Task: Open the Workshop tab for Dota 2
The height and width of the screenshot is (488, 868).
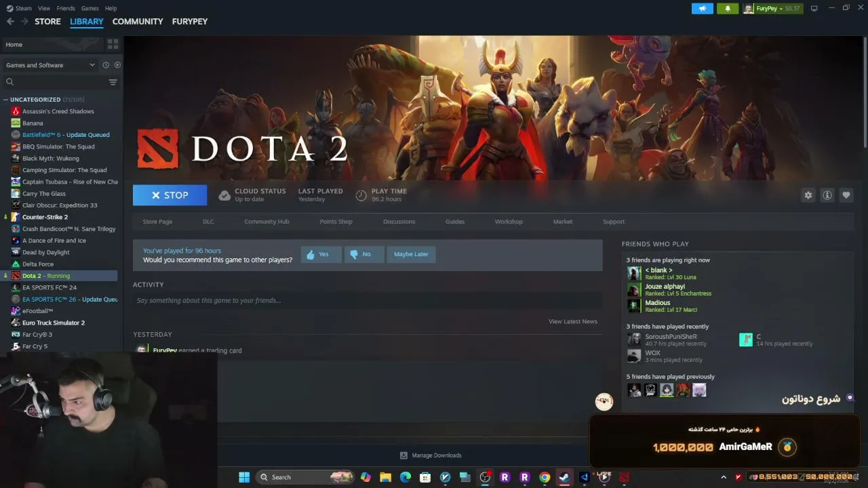Action: coord(509,222)
